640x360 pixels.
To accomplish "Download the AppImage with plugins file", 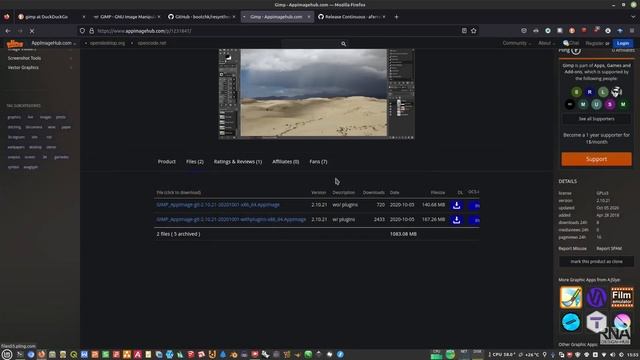I will pyautogui.click(x=456, y=220).
